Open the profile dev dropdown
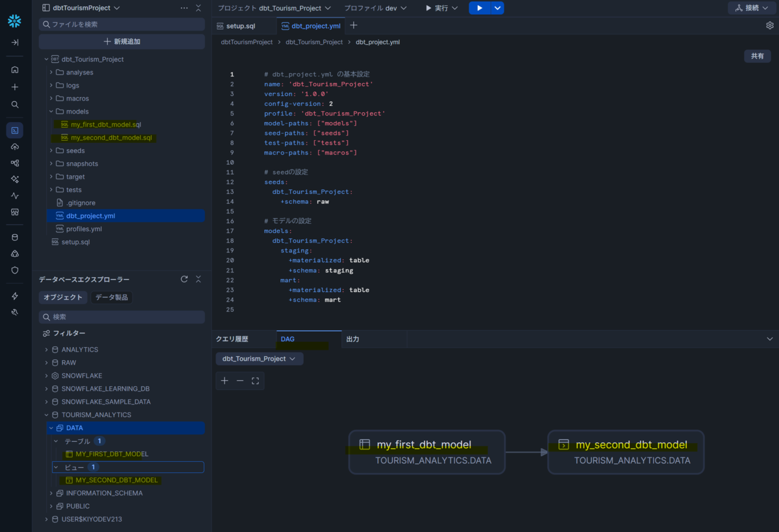The height and width of the screenshot is (532, 779). coord(375,8)
